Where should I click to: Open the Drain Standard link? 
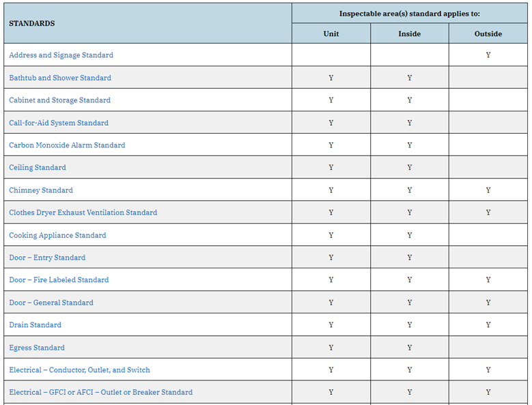[x=35, y=325]
